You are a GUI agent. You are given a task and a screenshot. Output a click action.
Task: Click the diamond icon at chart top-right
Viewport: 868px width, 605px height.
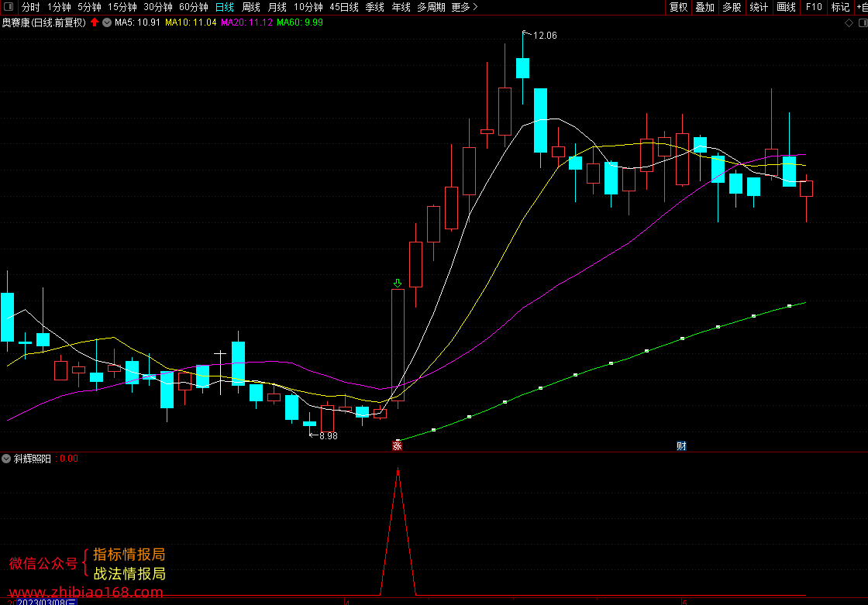click(x=849, y=22)
